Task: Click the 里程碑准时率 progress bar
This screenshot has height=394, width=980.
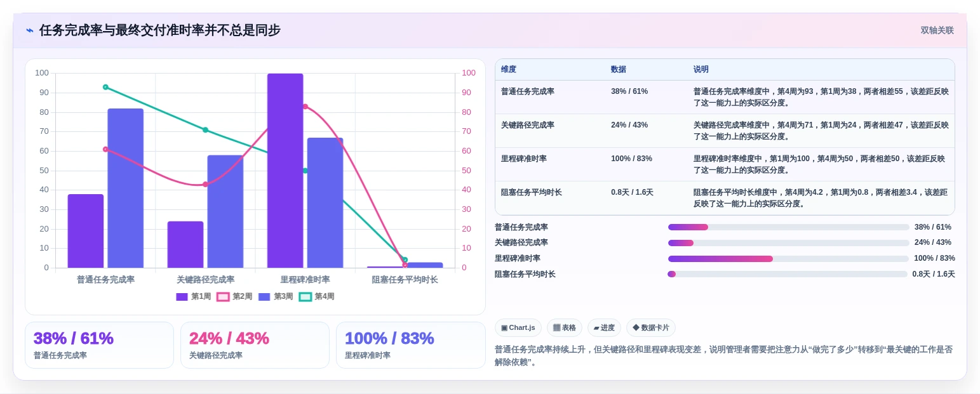Action: click(788, 258)
